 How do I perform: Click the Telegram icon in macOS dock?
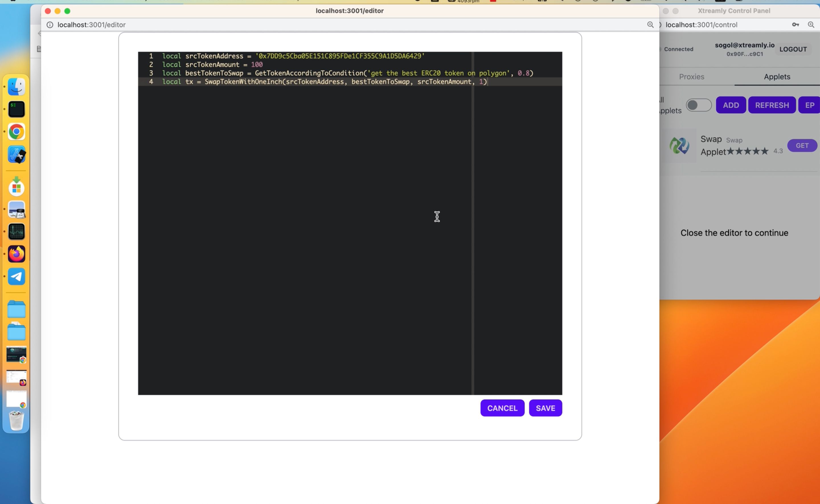(17, 276)
